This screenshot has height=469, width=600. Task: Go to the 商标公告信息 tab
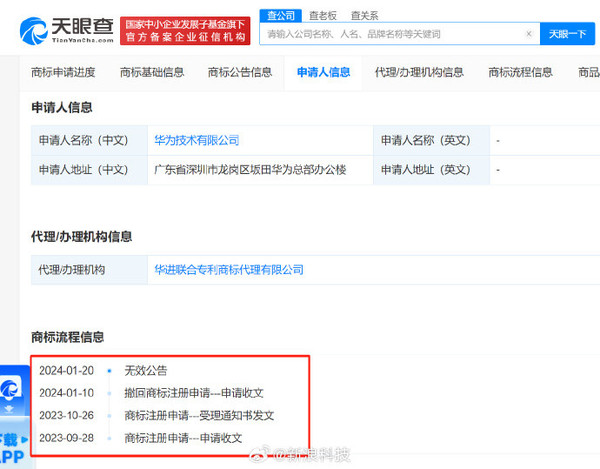click(x=240, y=72)
